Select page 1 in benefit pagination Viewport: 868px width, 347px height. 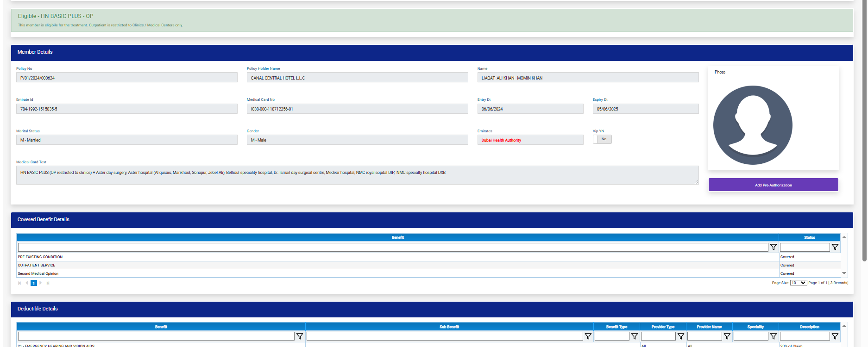click(x=34, y=283)
